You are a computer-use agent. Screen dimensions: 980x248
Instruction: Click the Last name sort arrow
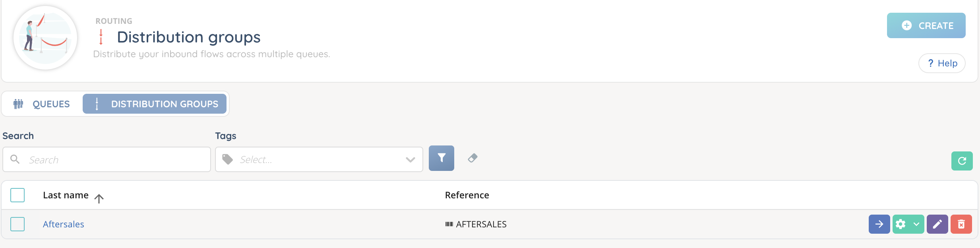99,198
